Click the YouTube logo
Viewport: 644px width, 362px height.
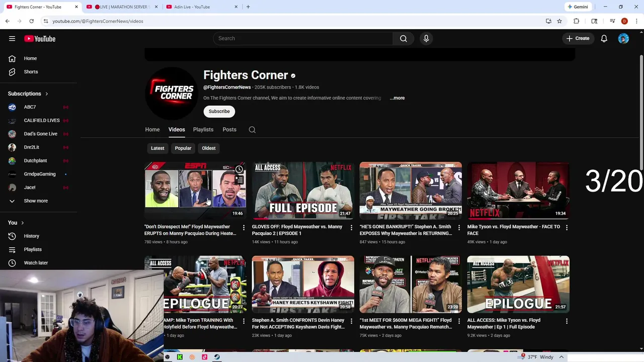pos(40,39)
